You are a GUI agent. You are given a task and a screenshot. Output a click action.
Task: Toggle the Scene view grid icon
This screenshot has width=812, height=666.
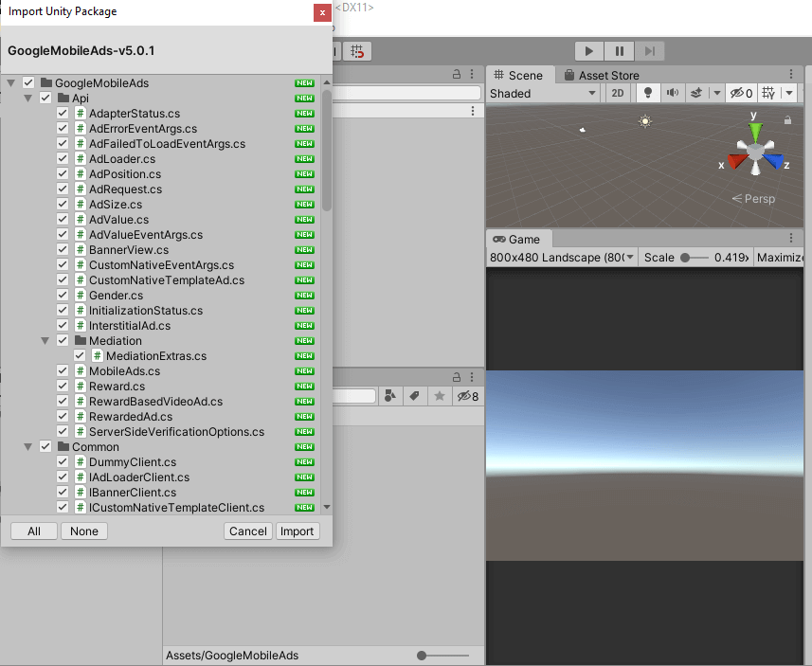click(x=769, y=93)
